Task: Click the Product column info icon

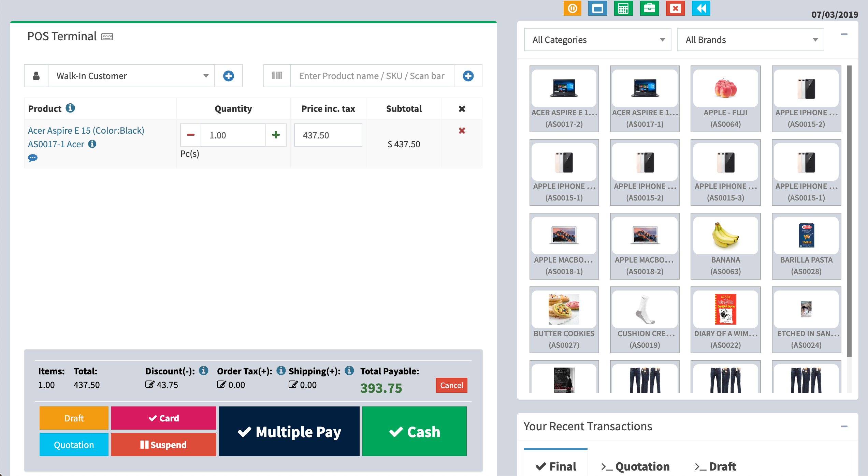Action: [x=70, y=108]
